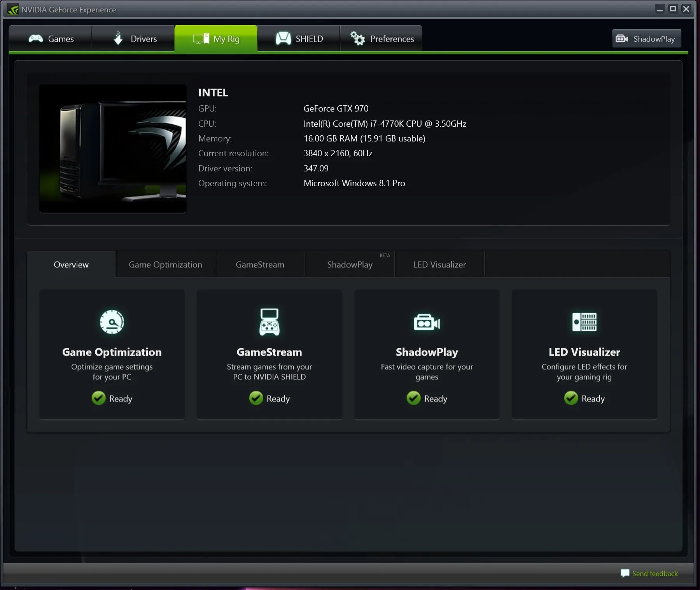Open the Game Optimization sub-tab

[165, 264]
